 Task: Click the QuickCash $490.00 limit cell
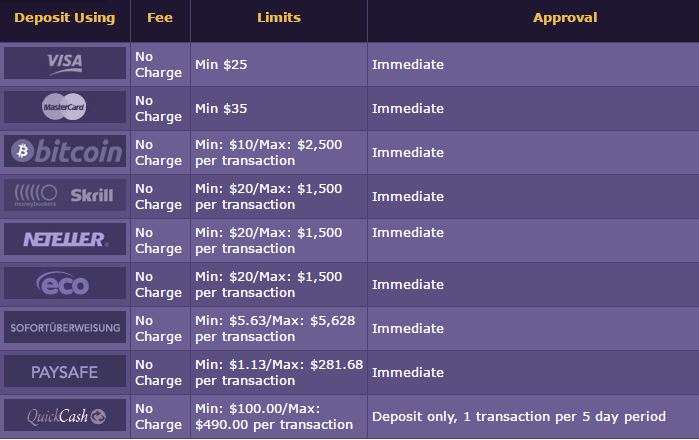click(279, 417)
